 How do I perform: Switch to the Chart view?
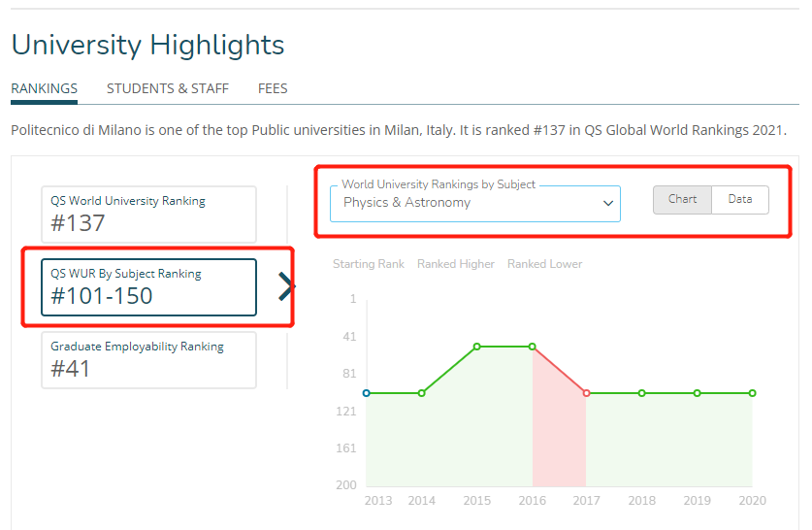tap(682, 199)
